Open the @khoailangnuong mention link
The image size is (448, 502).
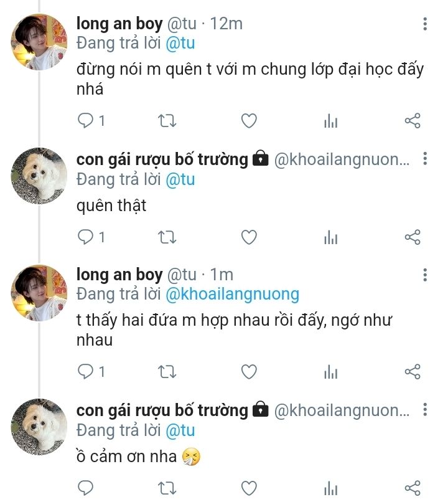point(231,293)
